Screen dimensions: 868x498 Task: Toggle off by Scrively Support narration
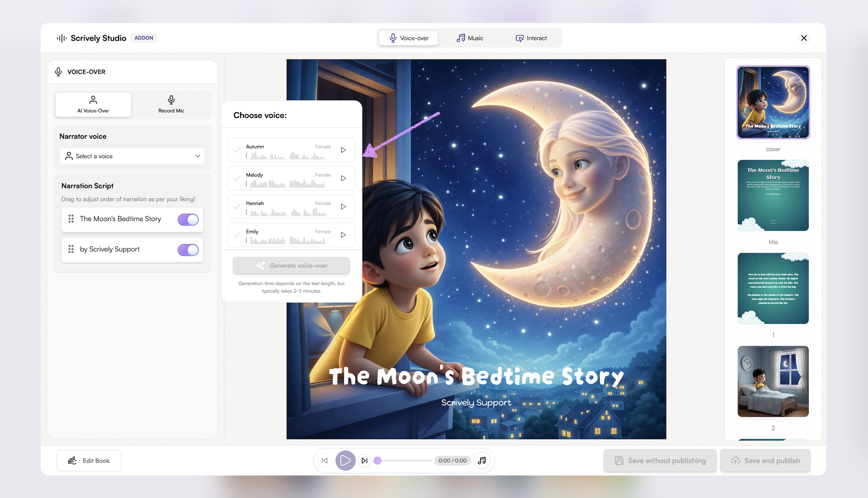pos(188,250)
